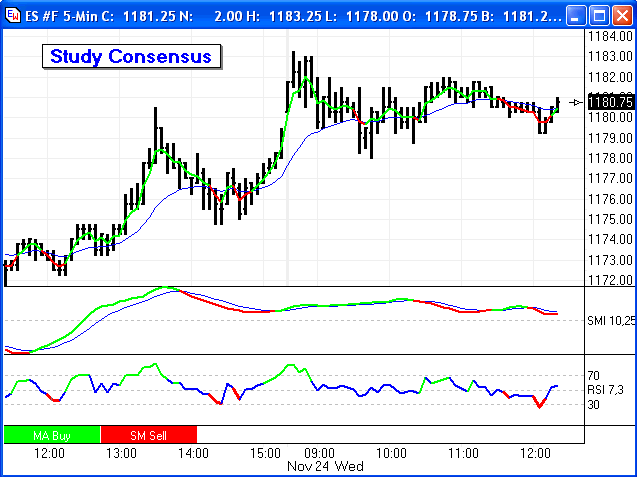Image resolution: width=637 pixels, height=477 pixels.
Task: Click the 1184.00 price scale label
Action: coord(610,36)
